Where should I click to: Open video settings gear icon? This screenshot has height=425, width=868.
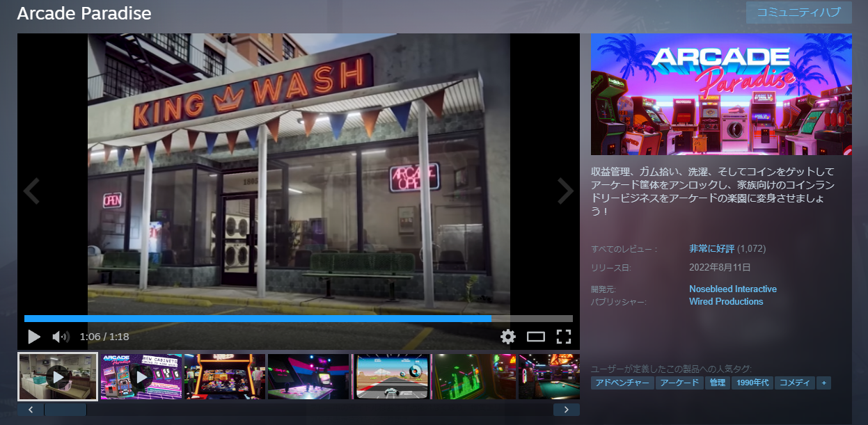(508, 337)
